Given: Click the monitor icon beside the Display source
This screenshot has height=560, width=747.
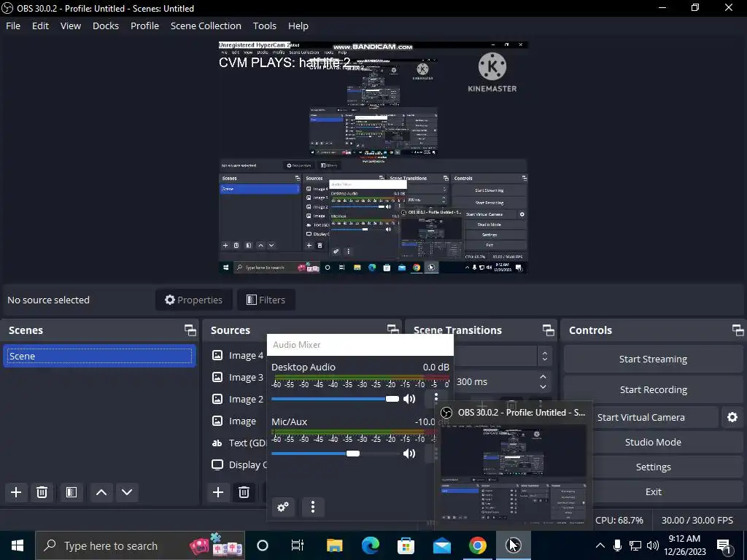Looking at the screenshot, I should (217, 464).
